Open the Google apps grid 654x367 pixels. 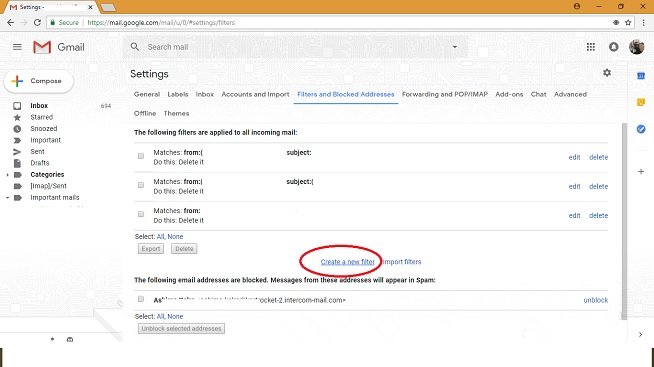[591, 47]
